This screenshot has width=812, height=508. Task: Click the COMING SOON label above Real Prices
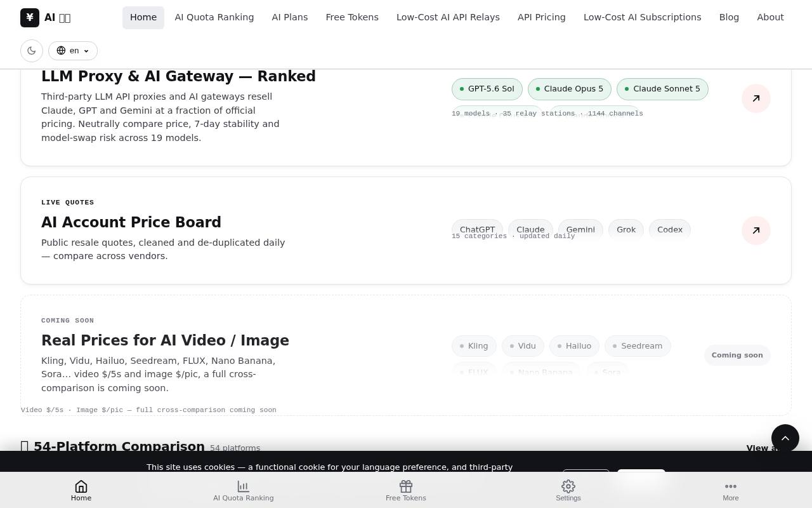coord(68,321)
